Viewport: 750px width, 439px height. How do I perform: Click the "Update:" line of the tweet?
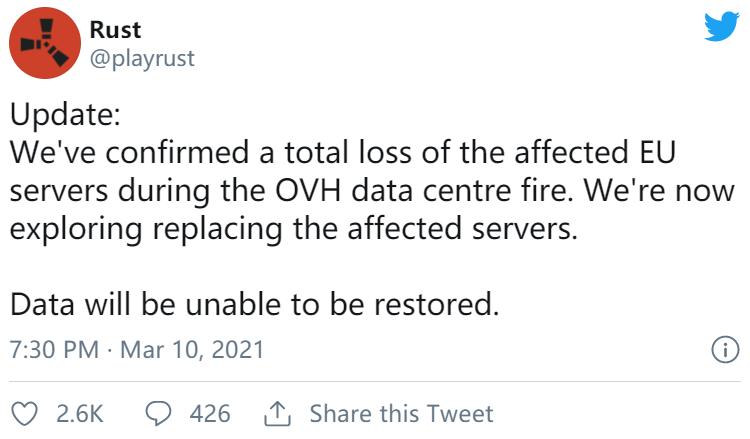[66, 115]
